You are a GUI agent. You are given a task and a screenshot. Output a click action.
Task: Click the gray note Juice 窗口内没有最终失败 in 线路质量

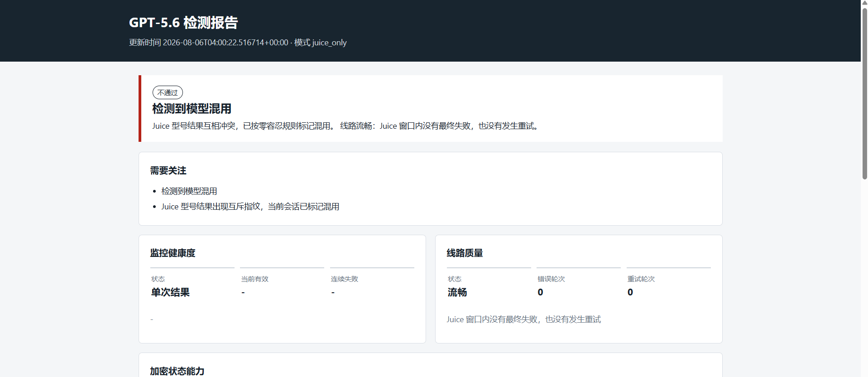click(x=524, y=319)
